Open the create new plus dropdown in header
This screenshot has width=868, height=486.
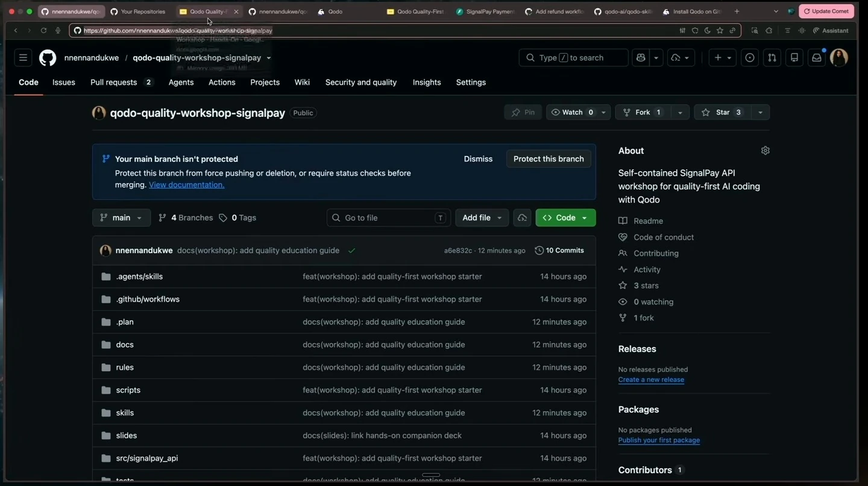coord(722,58)
